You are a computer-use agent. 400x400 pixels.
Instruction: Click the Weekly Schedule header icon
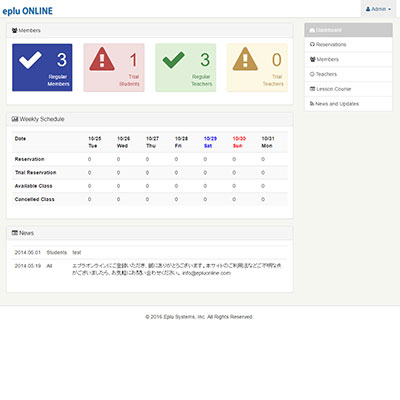[15, 119]
